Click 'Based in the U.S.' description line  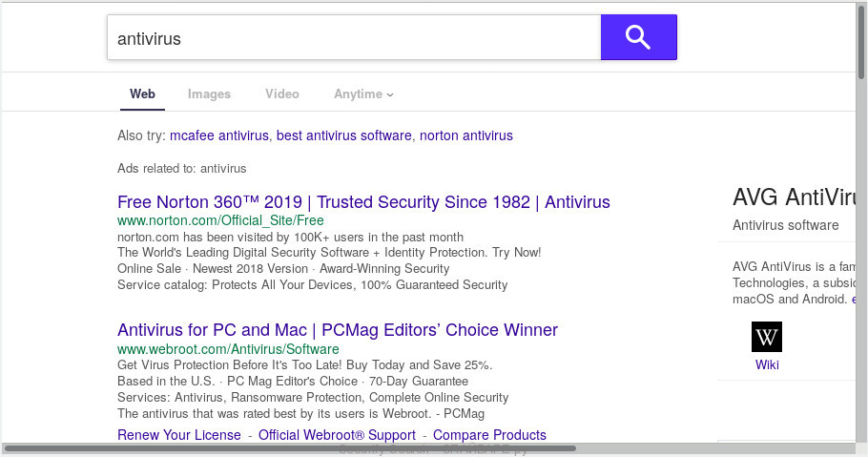293,381
